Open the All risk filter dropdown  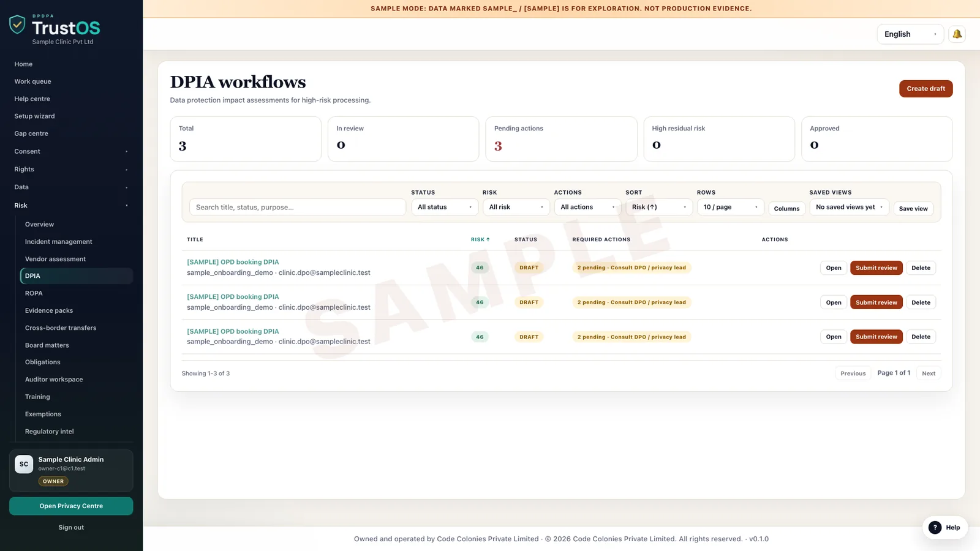tap(516, 207)
